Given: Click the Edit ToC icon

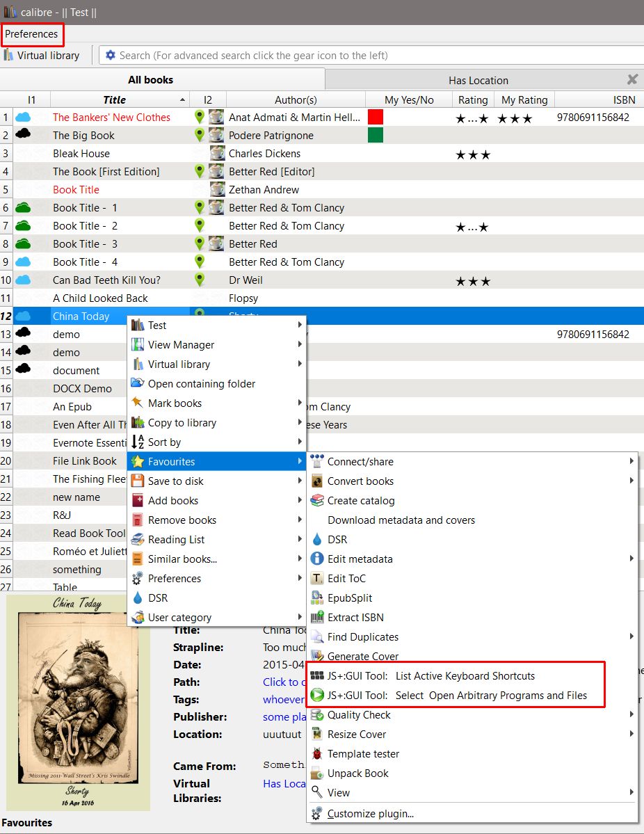Looking at the screenshot, I should [317, 578].
